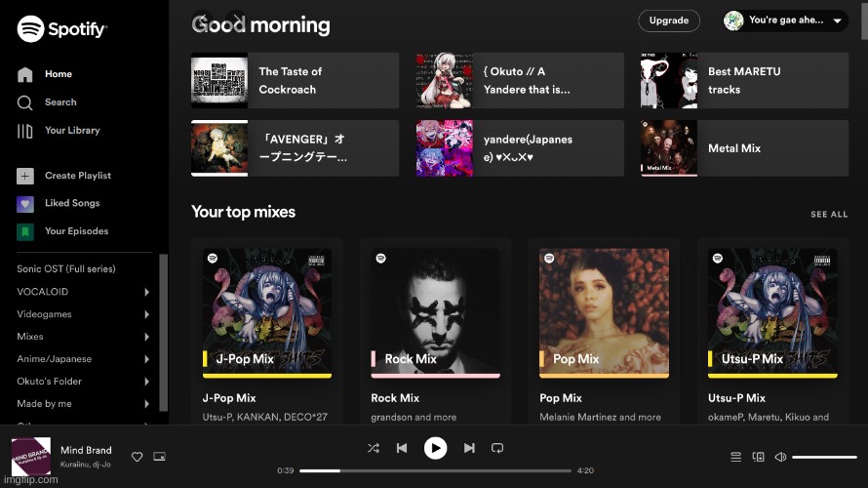Viewport: 868px width, 488px height.
Task: Select Liked Songs in sidebar
Action: tap(72, 203)
